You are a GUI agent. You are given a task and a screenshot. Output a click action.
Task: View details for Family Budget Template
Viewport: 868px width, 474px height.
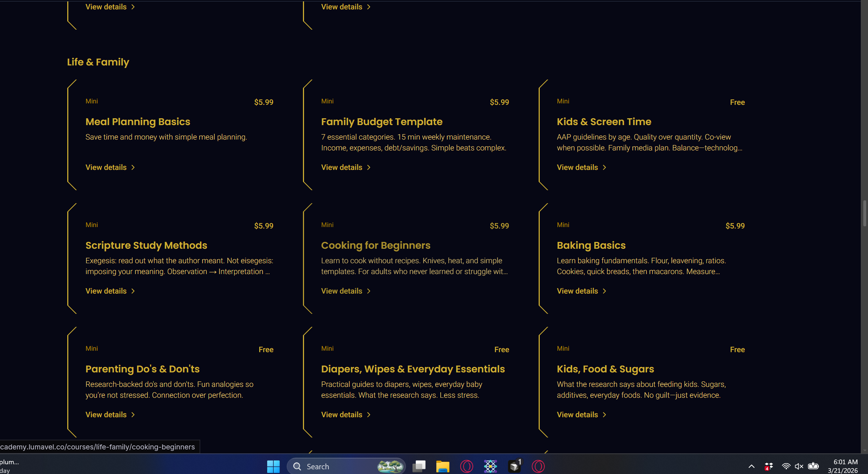[341, 167]
